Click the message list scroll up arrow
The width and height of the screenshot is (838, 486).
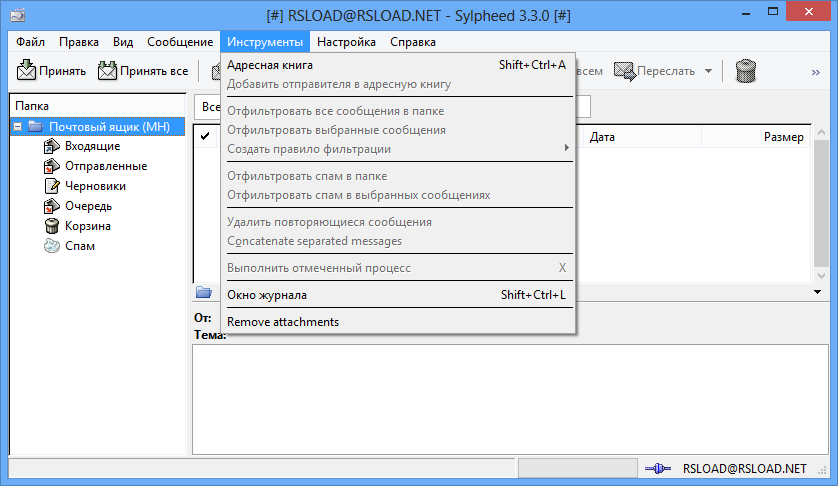pos(821,132)
